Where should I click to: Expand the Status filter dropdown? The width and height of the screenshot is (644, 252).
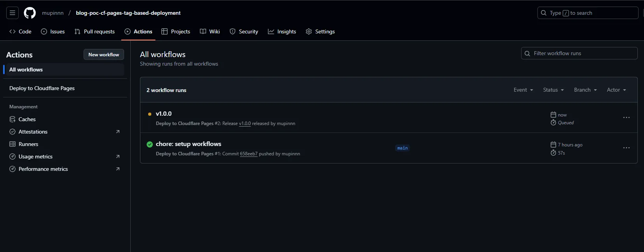click(553, 90)
